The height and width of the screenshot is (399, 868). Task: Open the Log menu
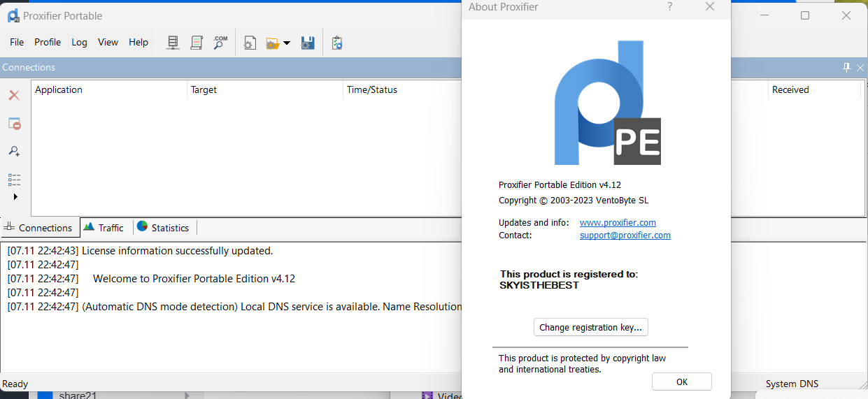click(79, 42)
